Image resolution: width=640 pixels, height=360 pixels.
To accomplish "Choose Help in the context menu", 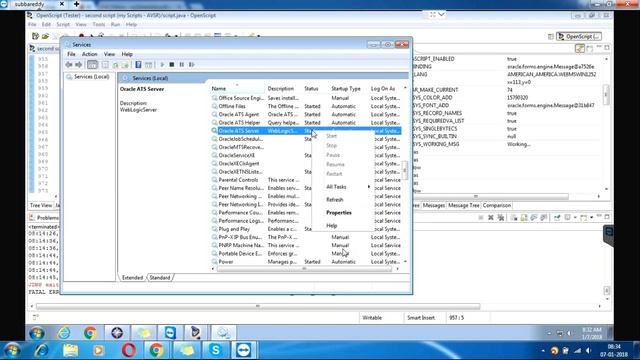I will pyautogui.click(x=331, y=225).
